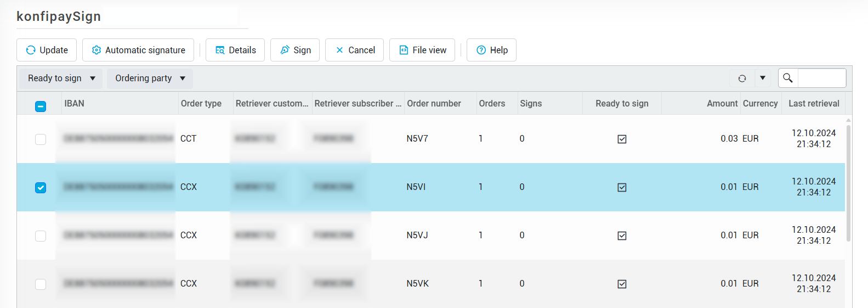Click the magnifying glass search icon
This screenshot has height=308, width=868.
click(x=788, y=78)
